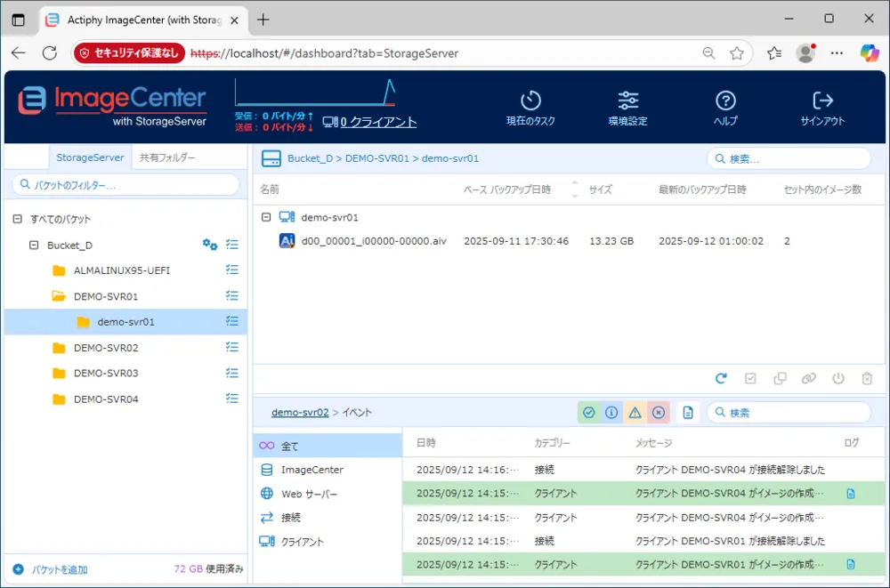Open the demo-svr02 events link

click(x=299, y=412)
